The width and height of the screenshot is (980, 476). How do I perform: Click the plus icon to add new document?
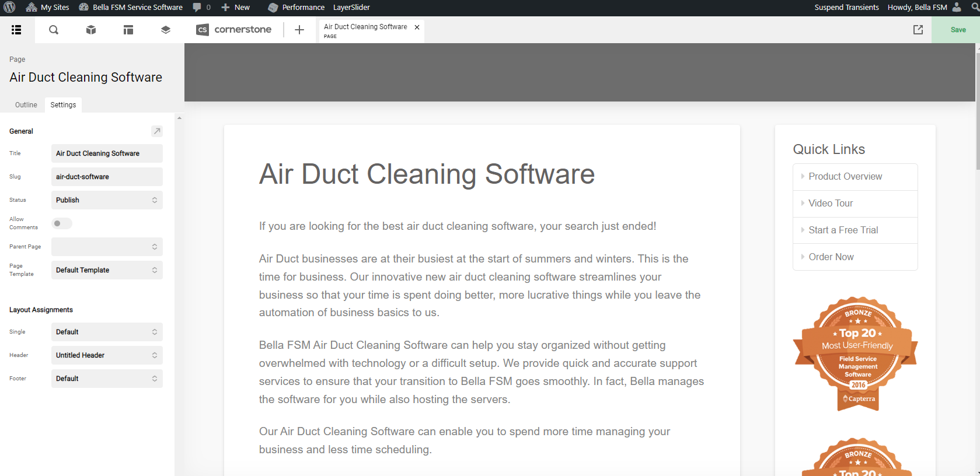pos(299,30)
